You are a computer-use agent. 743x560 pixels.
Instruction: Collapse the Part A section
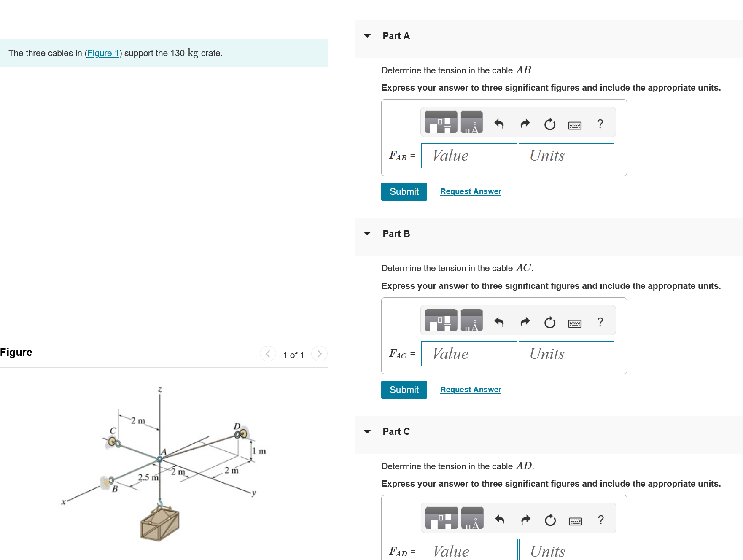click(367, 36)
